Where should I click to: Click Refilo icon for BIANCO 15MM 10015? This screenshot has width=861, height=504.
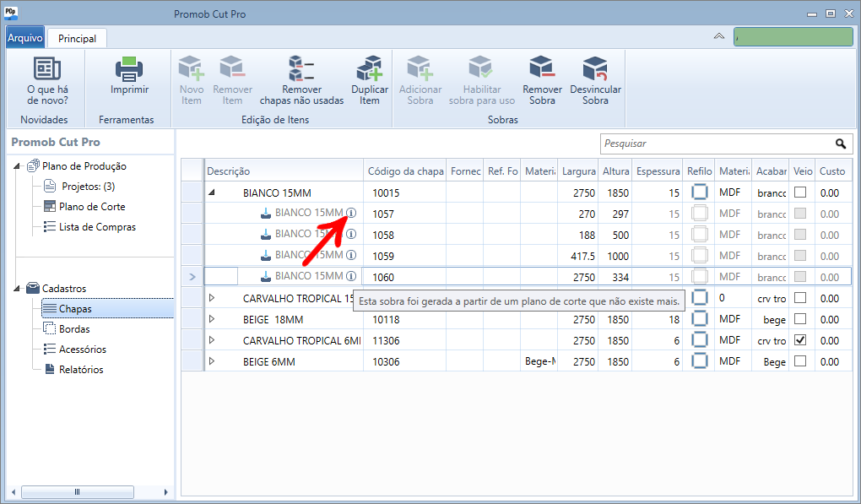tap(700, 192)
